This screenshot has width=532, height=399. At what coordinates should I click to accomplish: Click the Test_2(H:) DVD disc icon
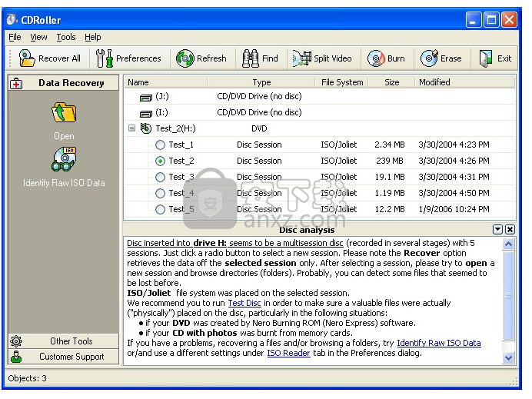pyautogui.click(x=146, y=128)
